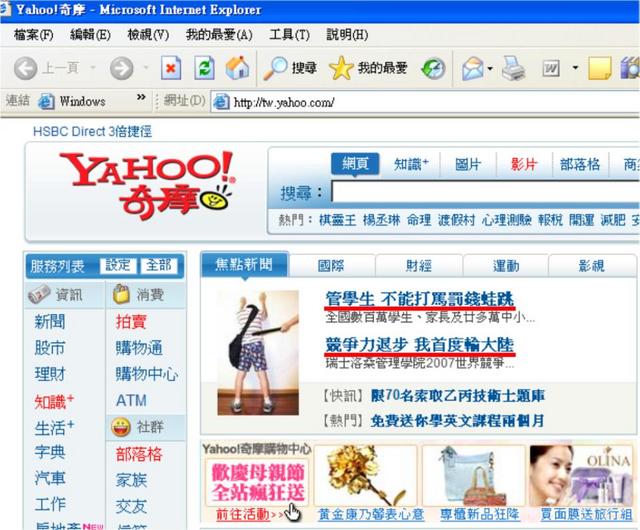Click the 全部 button in 服務列表

159,265
